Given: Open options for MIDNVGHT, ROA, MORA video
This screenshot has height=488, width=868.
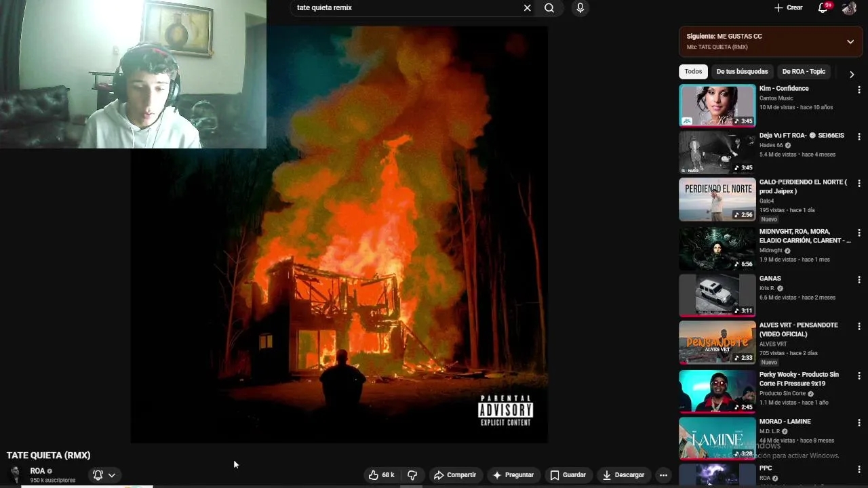Looking at the screenshot, I should tap(859, 232).
